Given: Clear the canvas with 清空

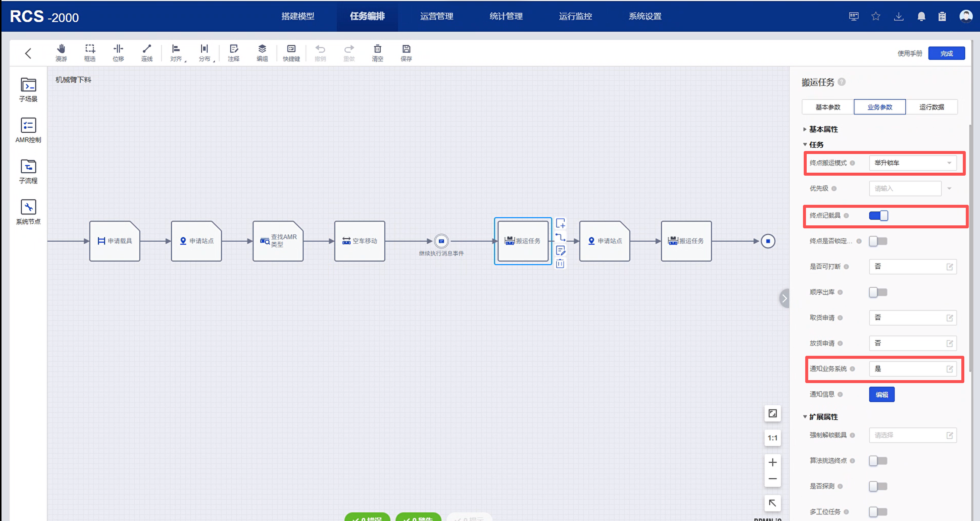Looking at the screenshot, I should tap(377, 53).
